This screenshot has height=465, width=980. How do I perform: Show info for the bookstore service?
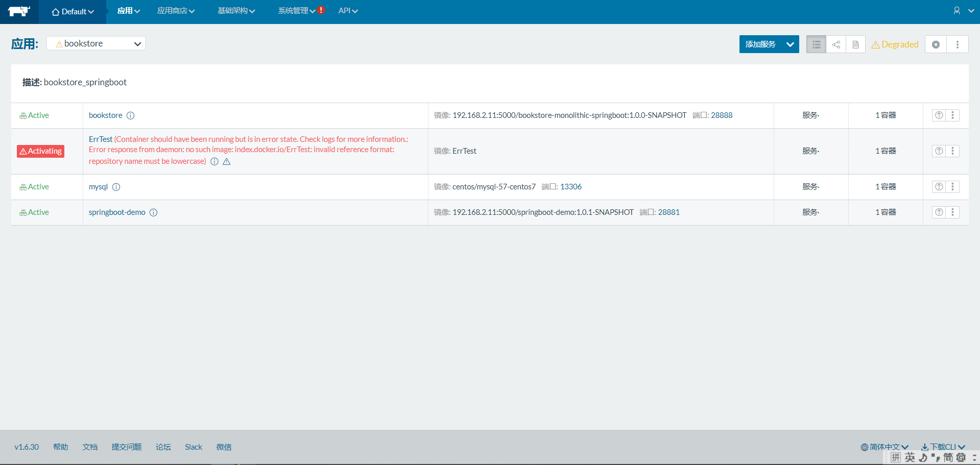131,115
